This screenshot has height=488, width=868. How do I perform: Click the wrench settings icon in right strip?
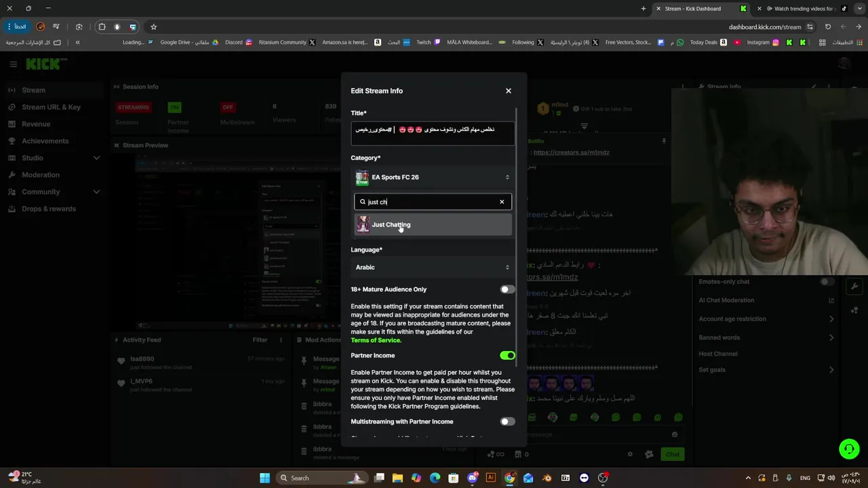click(854, 287)
